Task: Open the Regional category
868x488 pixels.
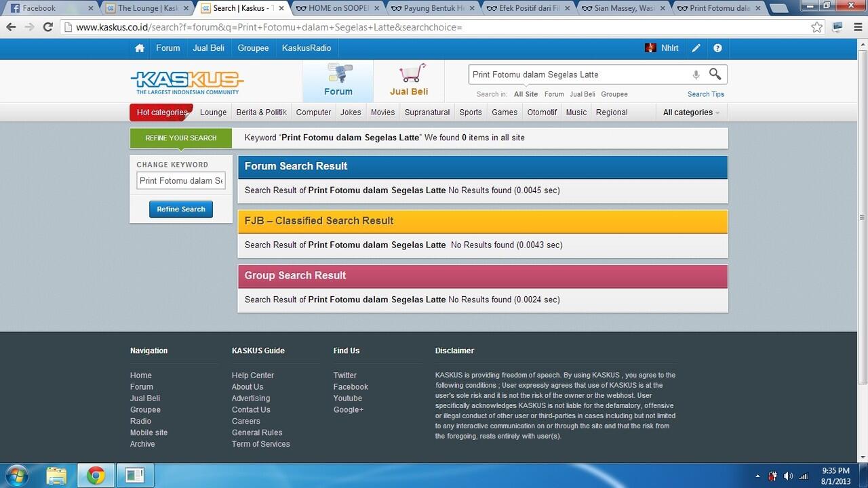Action: pyautogui.click(x=612, y=113)
